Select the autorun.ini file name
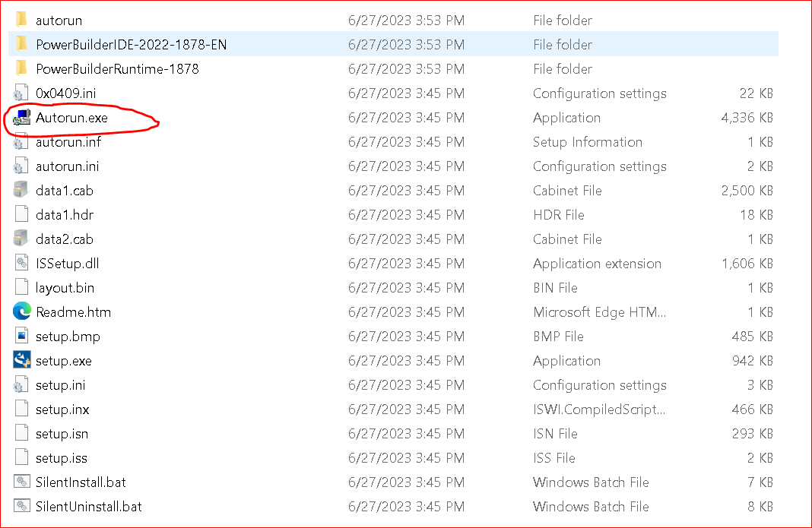 [x=68, y=166]
